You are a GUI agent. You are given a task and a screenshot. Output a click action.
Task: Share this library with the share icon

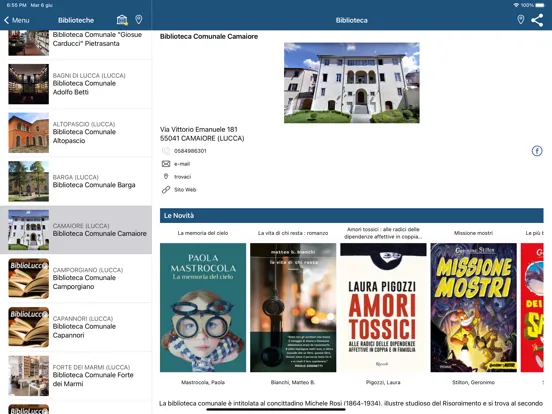click(x=537, y=20)
